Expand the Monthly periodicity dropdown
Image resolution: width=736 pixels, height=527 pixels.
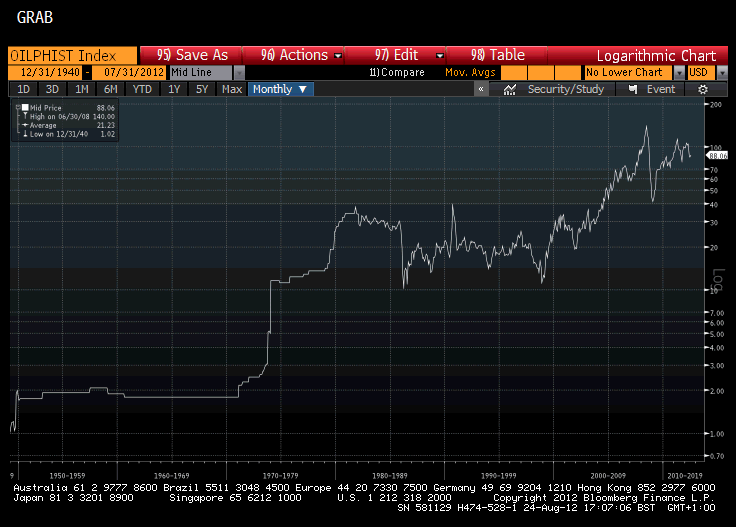pos(303,89)
